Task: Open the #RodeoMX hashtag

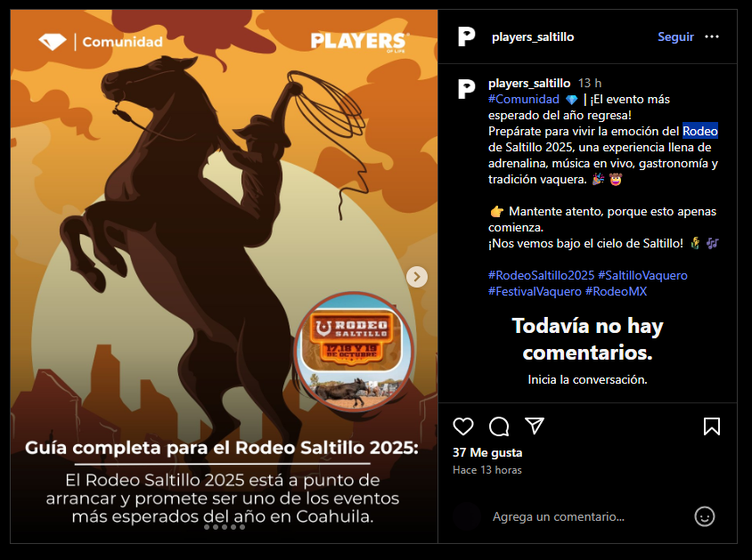Action: 616,291
